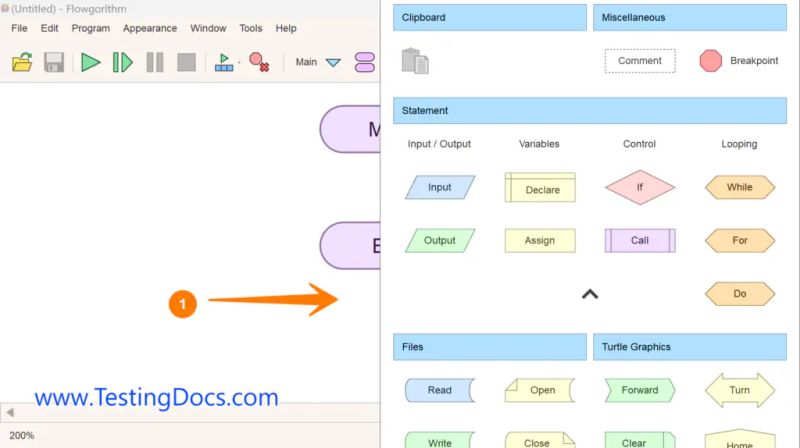
Task: Open the File menu
Action: (x=19, y=28)
